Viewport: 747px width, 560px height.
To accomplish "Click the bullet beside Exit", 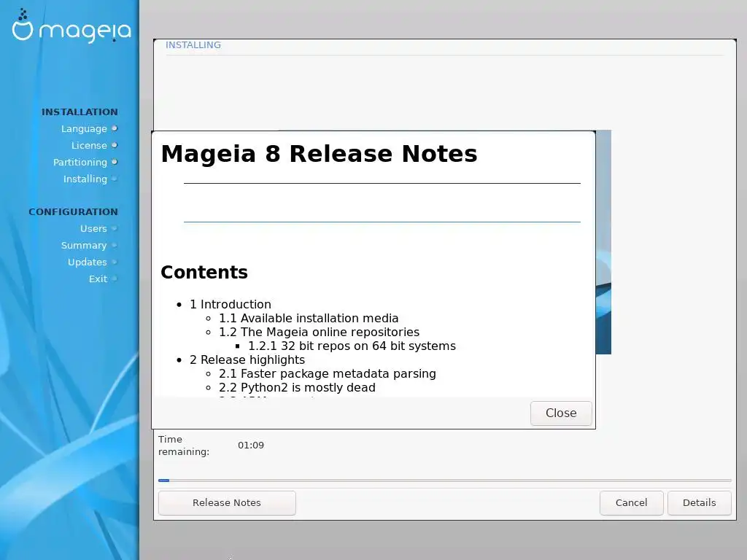I will 115,279.
